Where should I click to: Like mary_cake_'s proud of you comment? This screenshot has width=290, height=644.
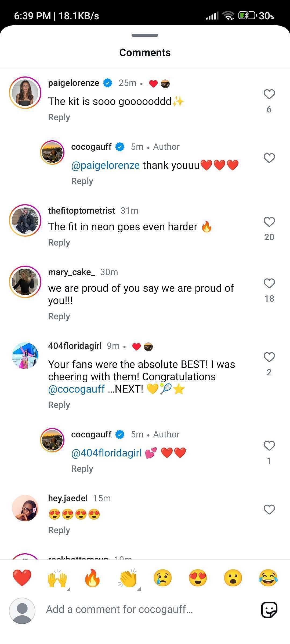point(269,283)
